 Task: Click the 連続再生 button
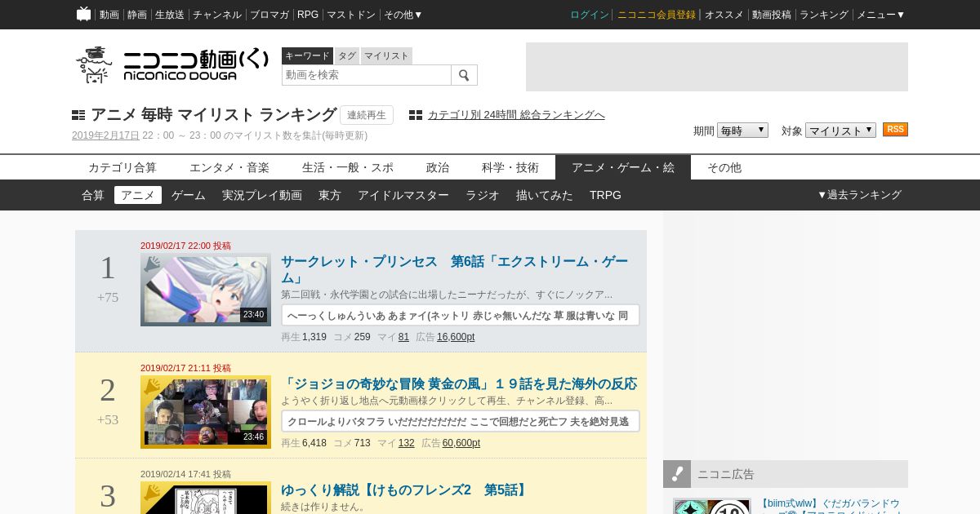tap(367, 115)
